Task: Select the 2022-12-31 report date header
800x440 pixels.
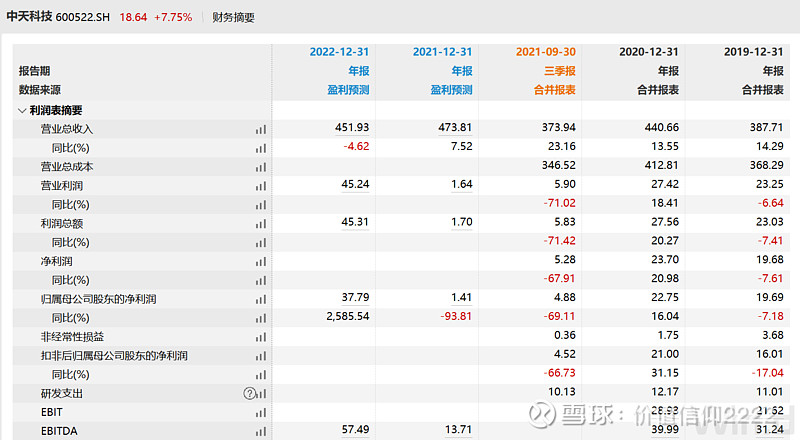Action: (x=339, y=52)
